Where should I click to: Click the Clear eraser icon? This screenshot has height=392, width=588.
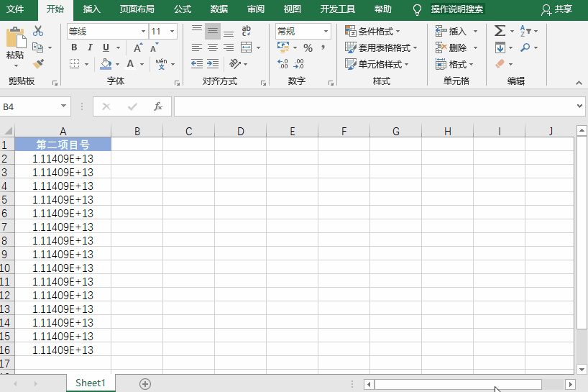[x=500, y=64]
